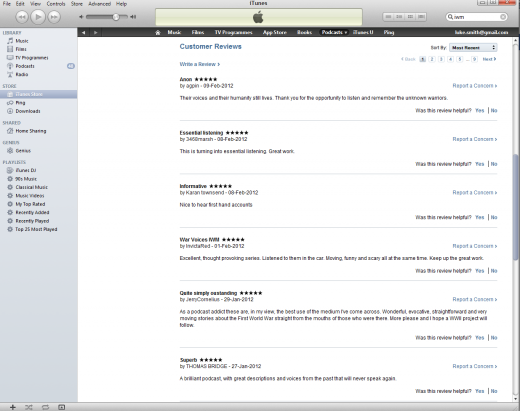The height and width of the screenshot is (411, 520).
Task: Select the iTunes DJ playlist
Action: pos(26,170)
